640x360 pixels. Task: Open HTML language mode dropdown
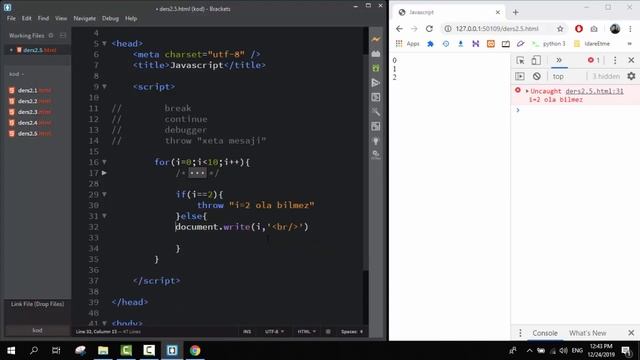307,332
